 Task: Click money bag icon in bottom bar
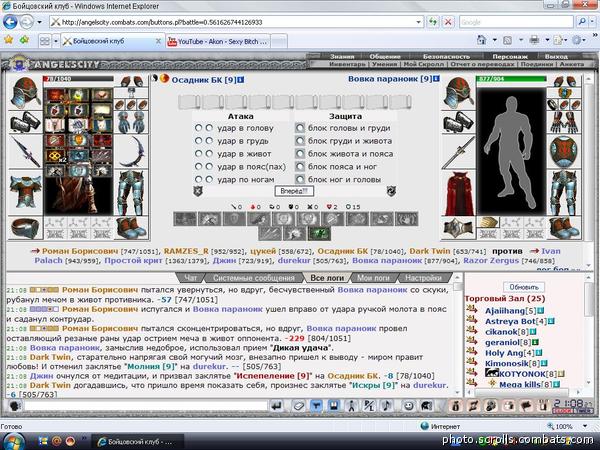[455, 406]
